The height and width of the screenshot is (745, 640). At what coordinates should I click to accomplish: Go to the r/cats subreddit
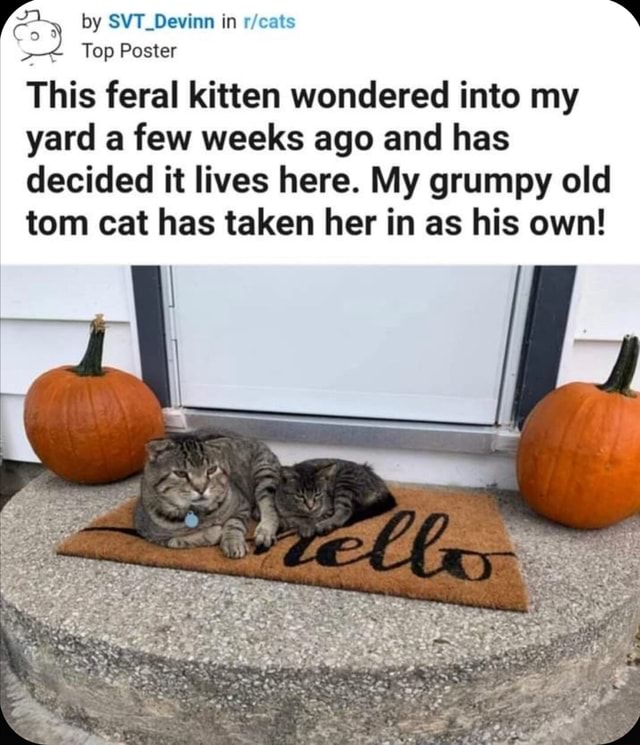[268, 22]
